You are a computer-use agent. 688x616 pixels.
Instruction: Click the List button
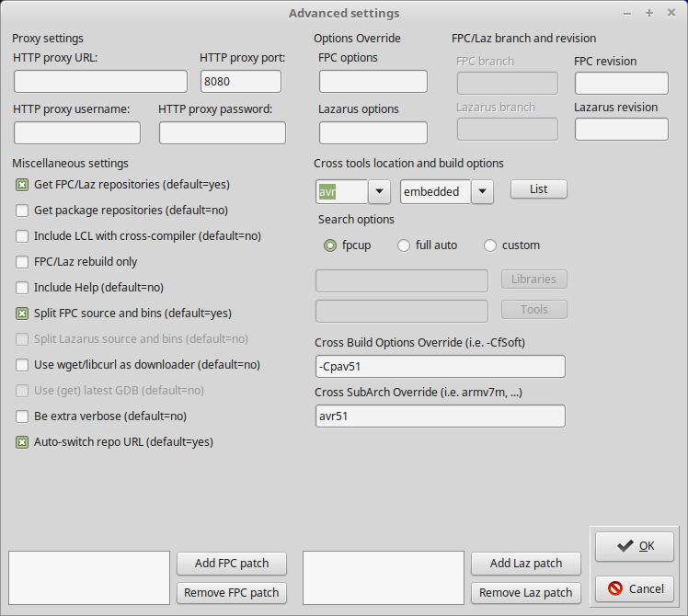538,188
